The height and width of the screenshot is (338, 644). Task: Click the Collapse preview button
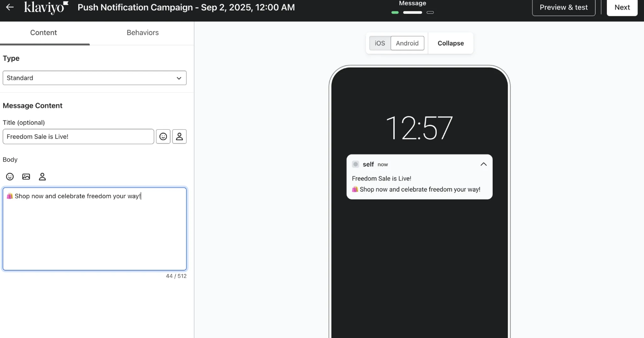pyautogui.click(x=451, y=43)
